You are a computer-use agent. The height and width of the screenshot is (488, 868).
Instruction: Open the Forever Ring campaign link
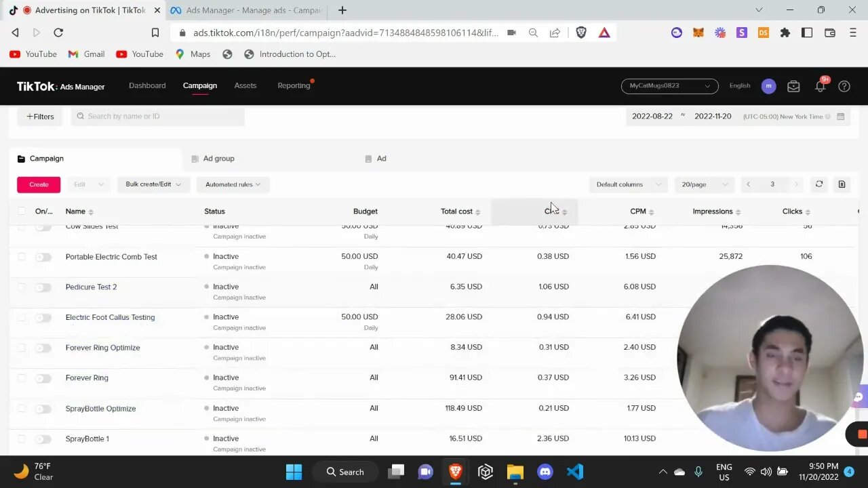tap(87, 378)
